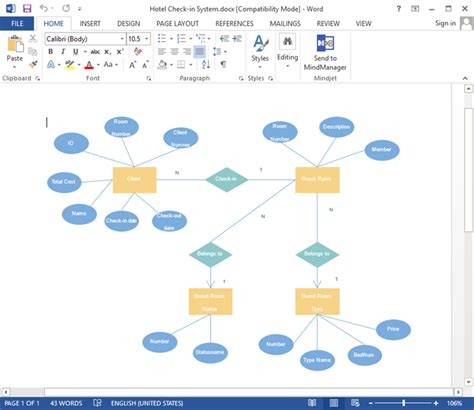474x410 pixels.
Task: Undo the last action
Action: pos(43,8)
